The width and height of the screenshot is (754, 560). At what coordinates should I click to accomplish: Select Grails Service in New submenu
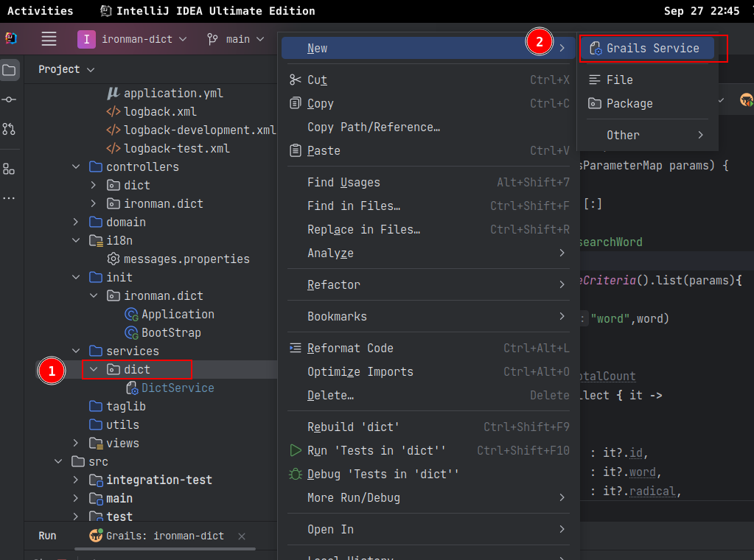[x=647, y=48]
